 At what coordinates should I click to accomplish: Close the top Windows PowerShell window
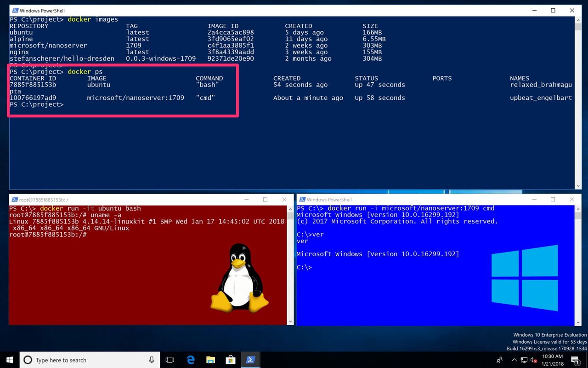click(x=572, y=11)
